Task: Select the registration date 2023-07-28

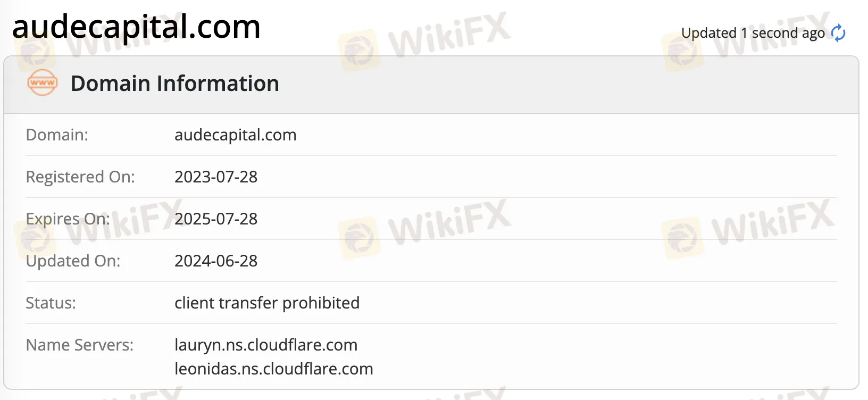Action: (x=216, y=177)
